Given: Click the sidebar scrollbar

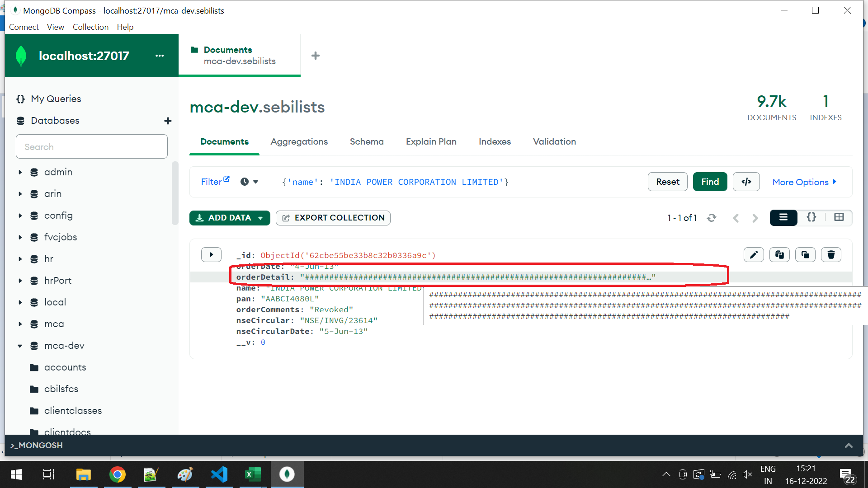Looking at the screenshot, I should (x=175, y=193).
